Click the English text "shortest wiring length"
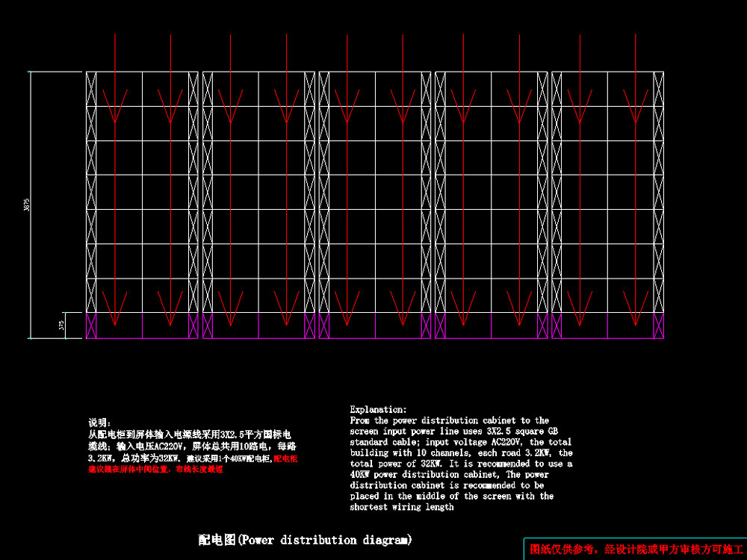The height and width of the screenshot is (560, 747). 401,507
